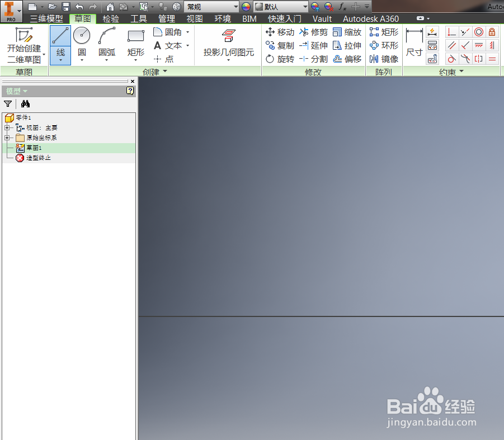Apply the concentric circles constraint
The height and width of the screenshot is (440, 504).
[479, 32]
